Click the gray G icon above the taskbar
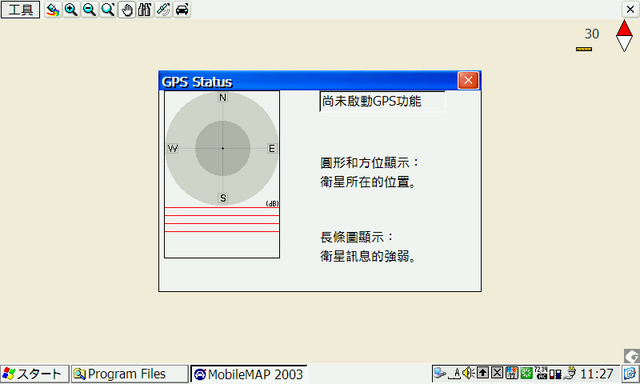640x384 pixels. (632, 356)
